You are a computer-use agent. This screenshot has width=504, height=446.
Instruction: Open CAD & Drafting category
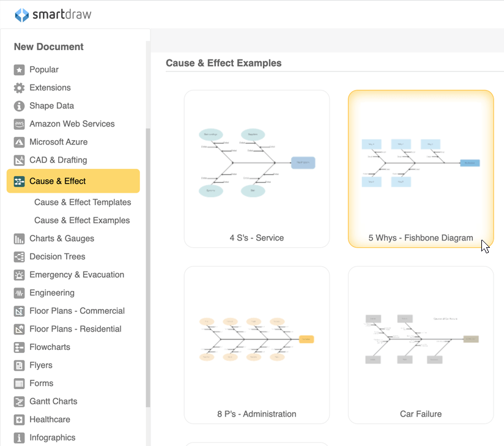click(58, 160)
